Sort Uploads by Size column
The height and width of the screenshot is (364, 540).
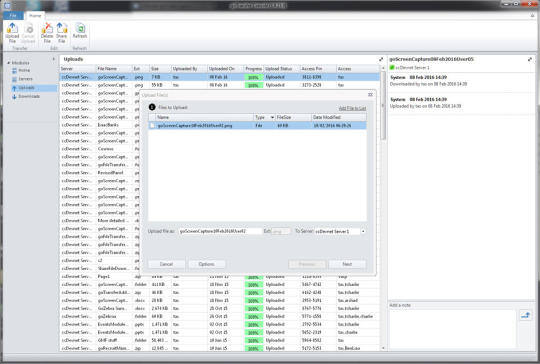click(x=160, y=69)
